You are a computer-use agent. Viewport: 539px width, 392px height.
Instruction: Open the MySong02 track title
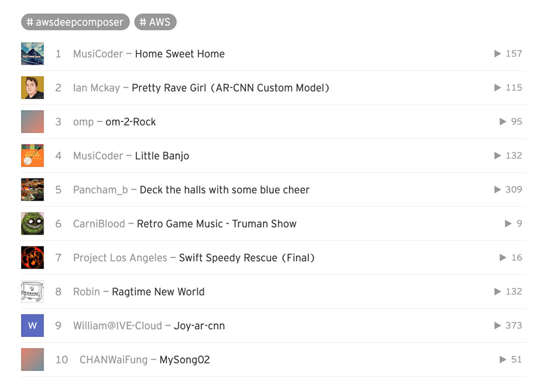(x=184, y=360)
